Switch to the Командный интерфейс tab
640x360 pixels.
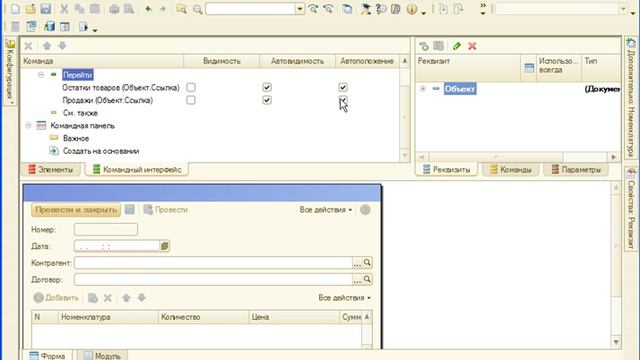[x=137, y=169]
